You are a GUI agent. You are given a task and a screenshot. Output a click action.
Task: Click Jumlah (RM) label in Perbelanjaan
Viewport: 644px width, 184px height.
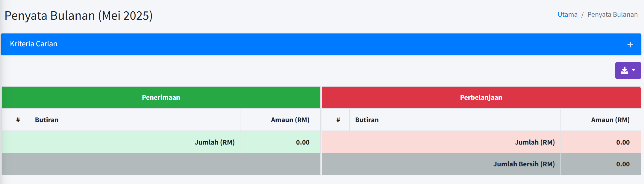click(534, 142)
